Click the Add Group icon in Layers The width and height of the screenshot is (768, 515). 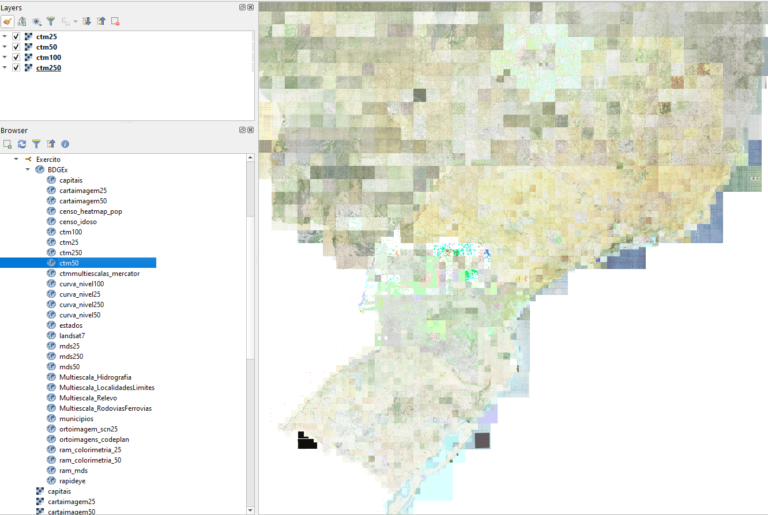21,20
